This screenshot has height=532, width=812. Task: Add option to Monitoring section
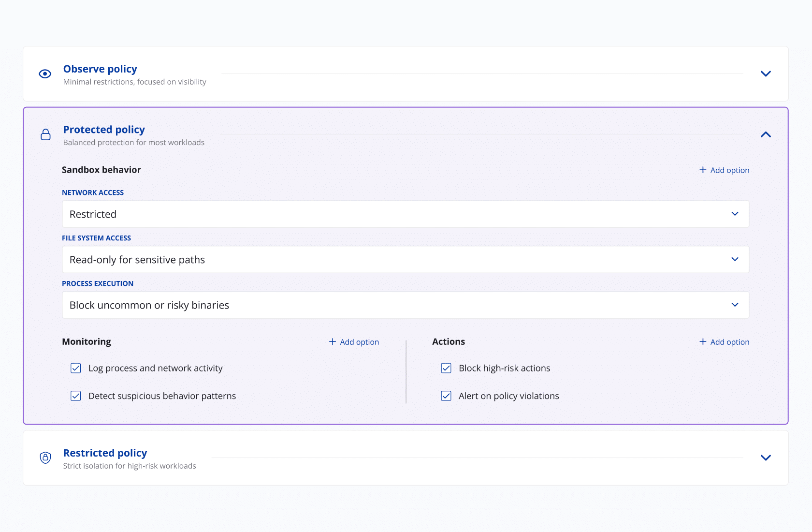tap(354, 342)
